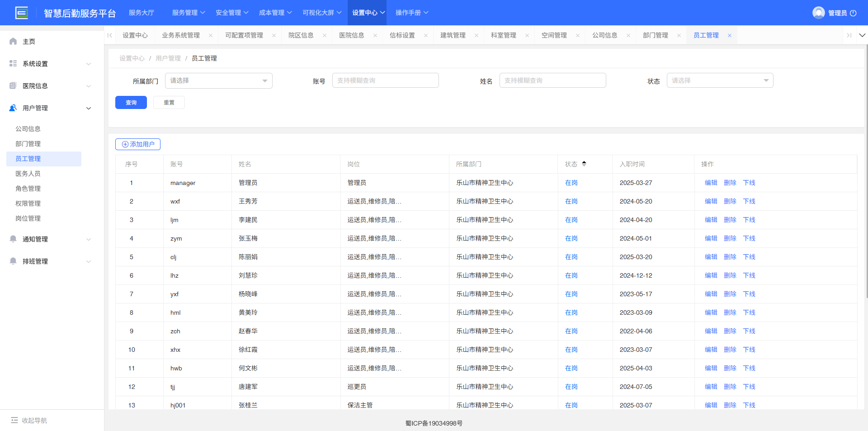Click 下线 for 李建民 row
Viewport: 868px width, 431px height.
click(749, 220)
